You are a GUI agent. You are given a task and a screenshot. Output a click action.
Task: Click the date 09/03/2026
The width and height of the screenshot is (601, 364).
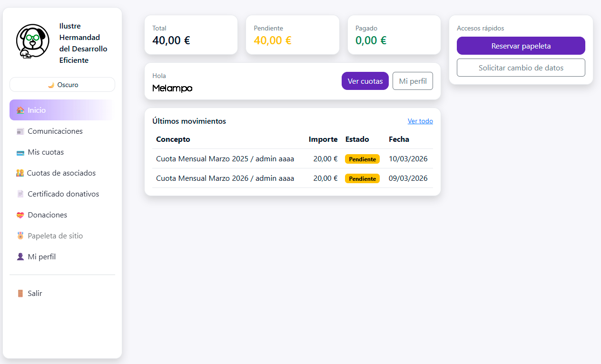pyautogui.click(x=408, y=178)
